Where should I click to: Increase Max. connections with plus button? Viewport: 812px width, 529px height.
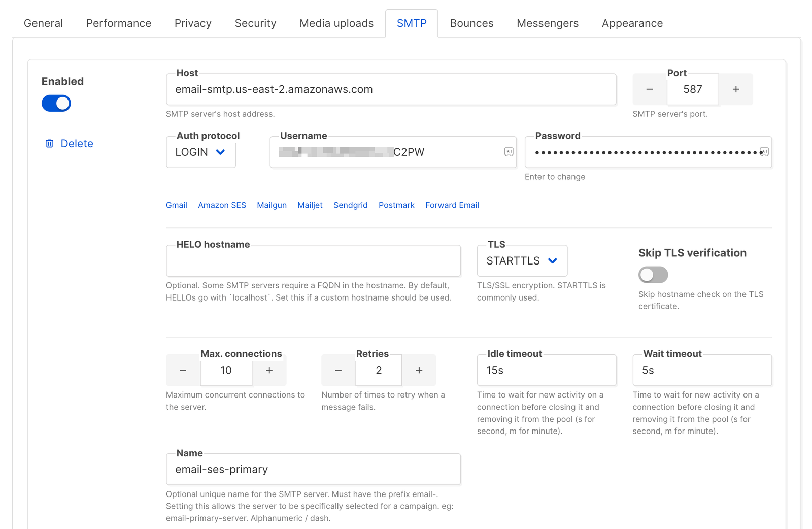(x=269, y=370)
